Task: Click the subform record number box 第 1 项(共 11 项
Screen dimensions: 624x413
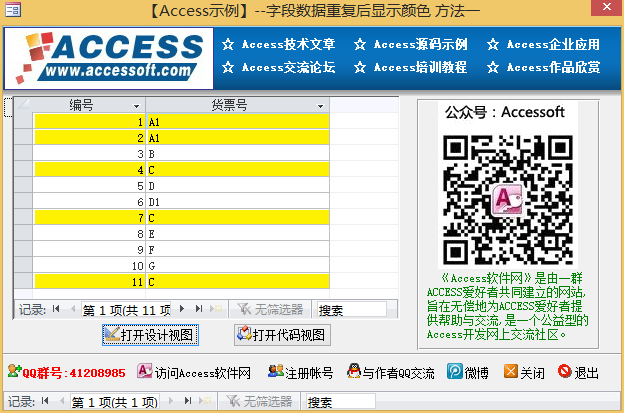Action: click(126, 310)
